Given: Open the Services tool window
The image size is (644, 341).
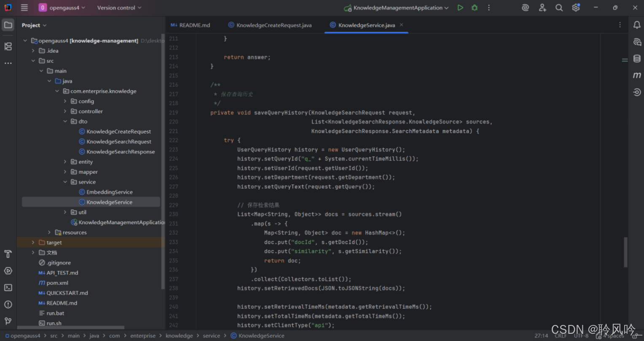Looking at the screenshot, I should tap(8, 271).
